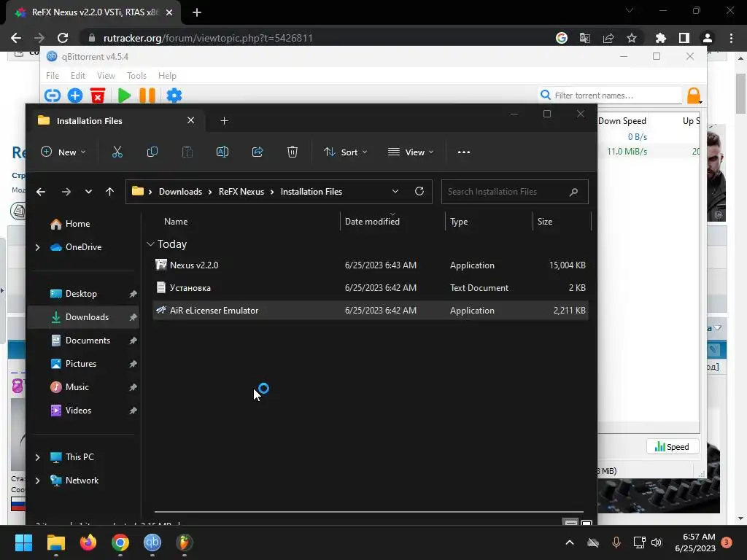
Task: Click the Speed button in qBittorrent
Action: [x=672, y=447]
